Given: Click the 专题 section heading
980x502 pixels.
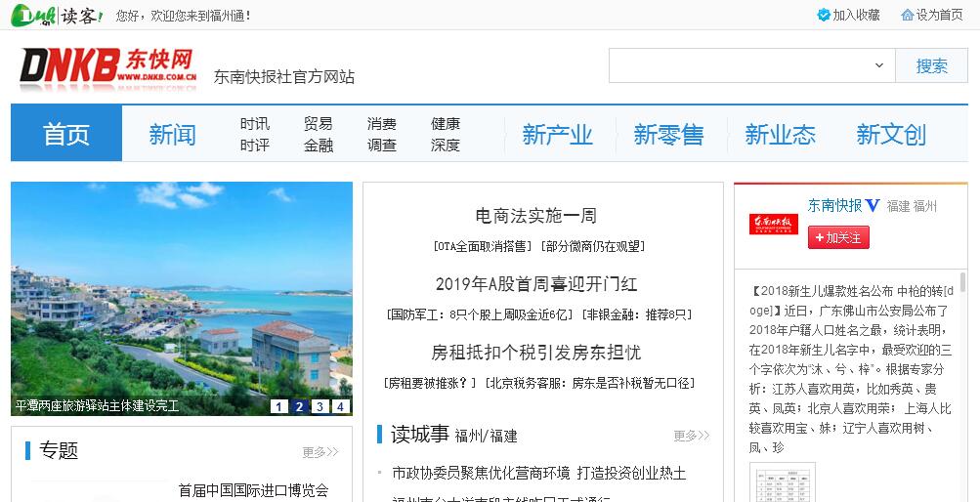Looking at the screenshot, I should 59,450.
